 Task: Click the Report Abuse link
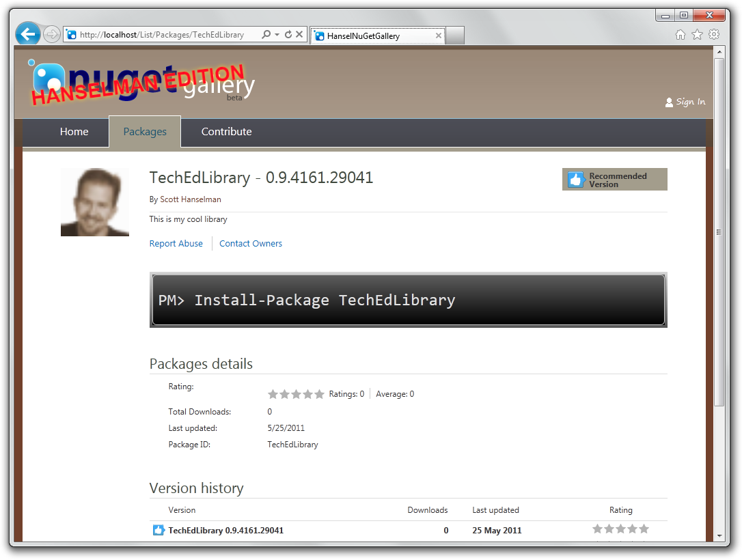pos(176,243)
